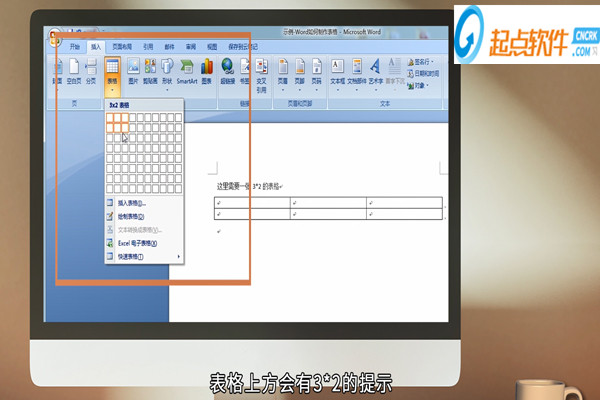600x400 pixels.
Task: Open the 邮件 Mailings tab
Action: (169, 47)
